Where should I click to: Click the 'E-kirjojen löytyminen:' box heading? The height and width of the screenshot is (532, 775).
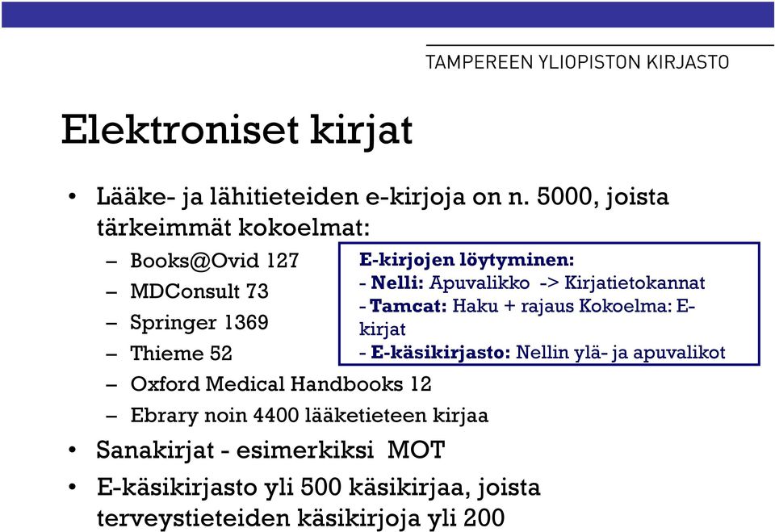(467, 260)
